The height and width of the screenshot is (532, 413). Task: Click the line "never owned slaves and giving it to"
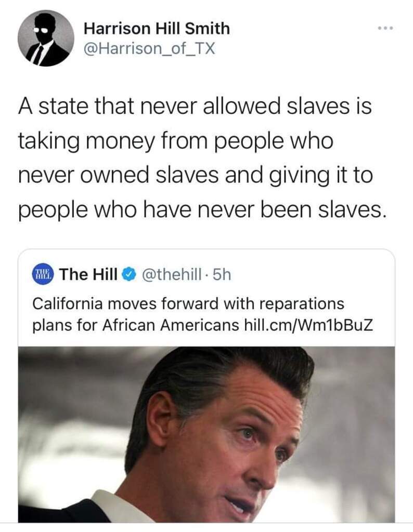pos(196,175)
